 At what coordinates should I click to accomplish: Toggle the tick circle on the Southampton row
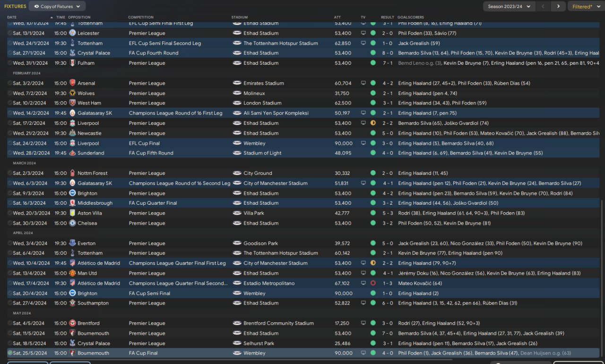pos(10,303)
